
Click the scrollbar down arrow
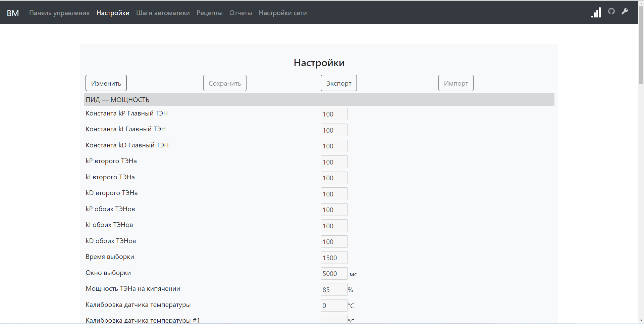641,321
